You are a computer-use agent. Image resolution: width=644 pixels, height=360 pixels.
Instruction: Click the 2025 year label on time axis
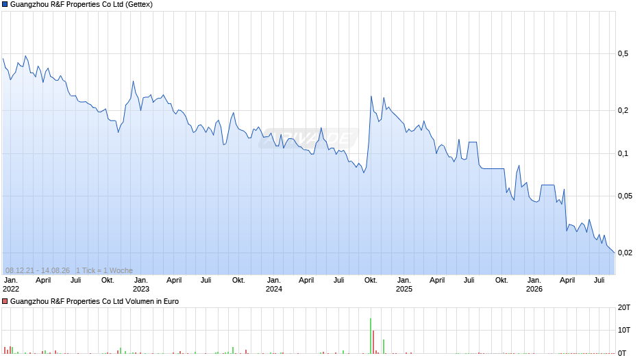pos(404,289)
